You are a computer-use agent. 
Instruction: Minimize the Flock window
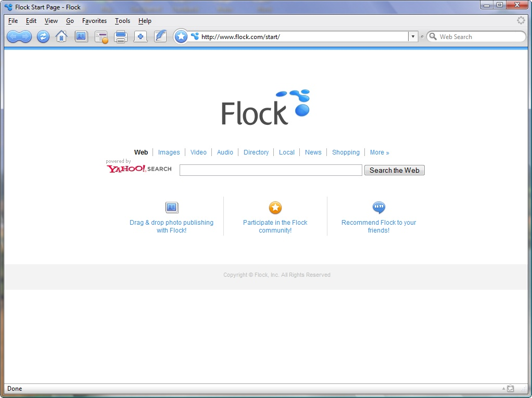[x=487, y=5]
